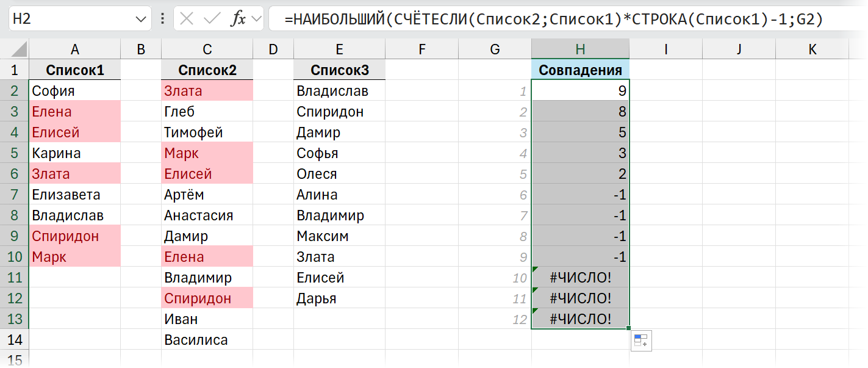Select the cell containing Василиса
Screen dimensions: 868x368
coord(207,340)
